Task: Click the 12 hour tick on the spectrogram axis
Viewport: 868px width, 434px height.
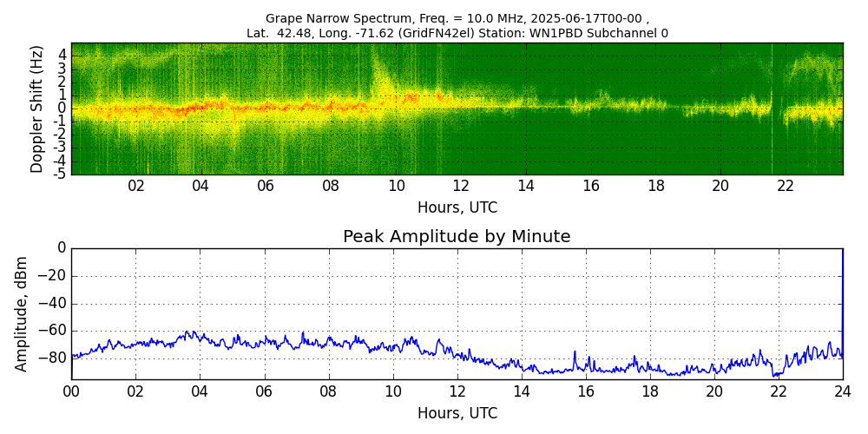Action: (x=461, y=187)
